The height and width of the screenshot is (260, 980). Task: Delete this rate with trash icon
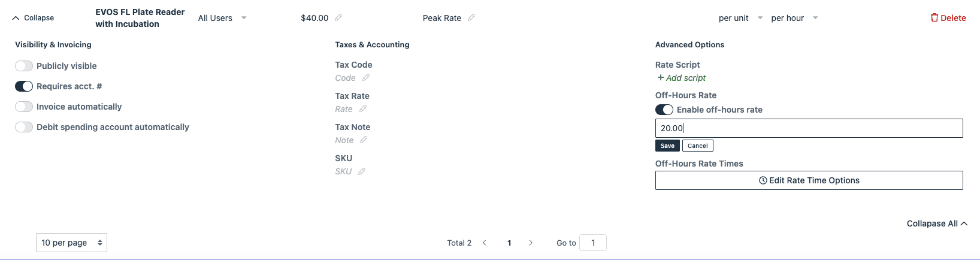click(948, 18)
